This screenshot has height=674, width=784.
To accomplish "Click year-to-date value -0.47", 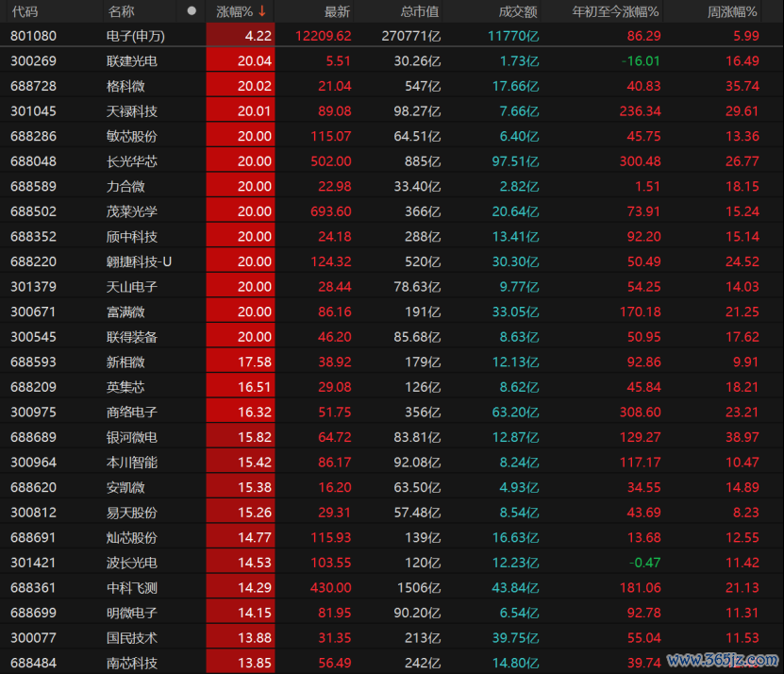I will (x=644, y=563).
